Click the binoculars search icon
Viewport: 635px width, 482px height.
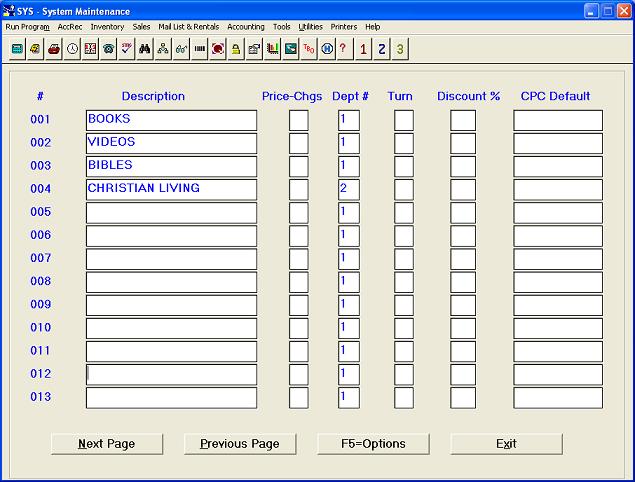(145, 49)
